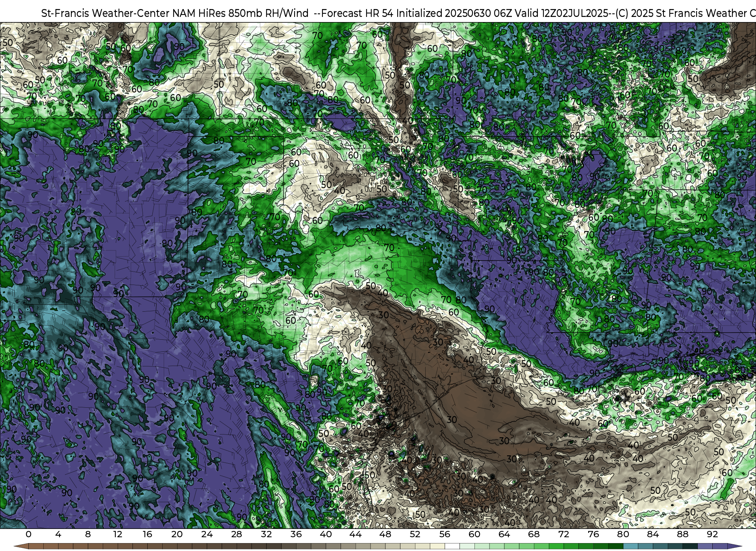
Task: Click the legend scale label "4"
Action: coord(58,534)
